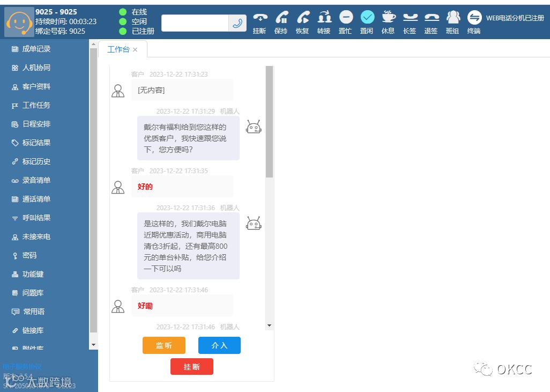This screenshot has height=392, width=550.
Task: Click robot avatar beside 17:31:36 message
Action: click(x=254, y=223)
